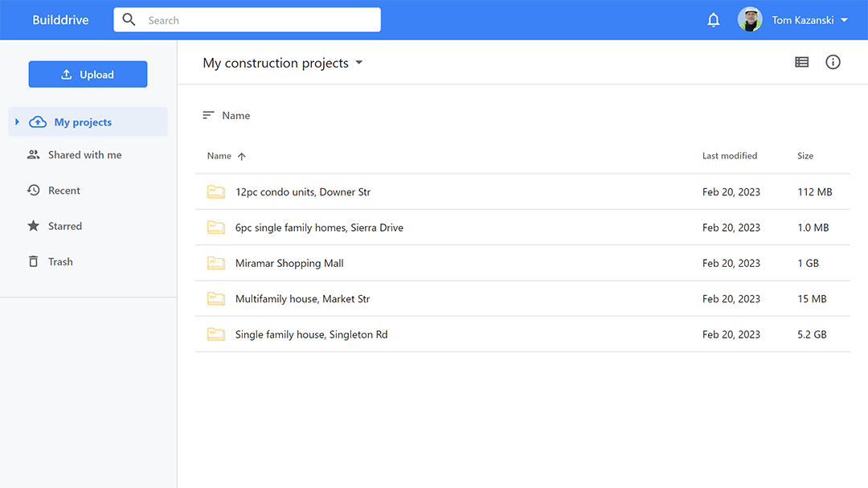Sort by Last modified column

point(730,156)
